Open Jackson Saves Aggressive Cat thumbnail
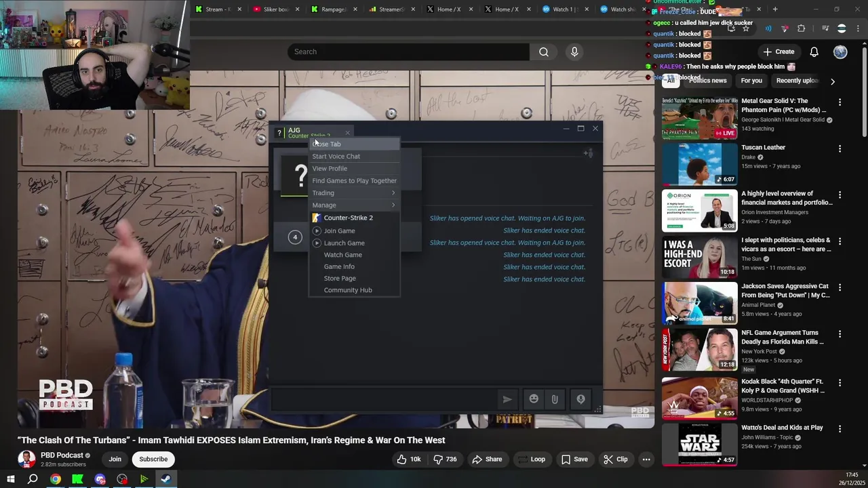Image resolution: width=868 pixels, height=488 pixels. pyautogui.click(x=700, y=303)
